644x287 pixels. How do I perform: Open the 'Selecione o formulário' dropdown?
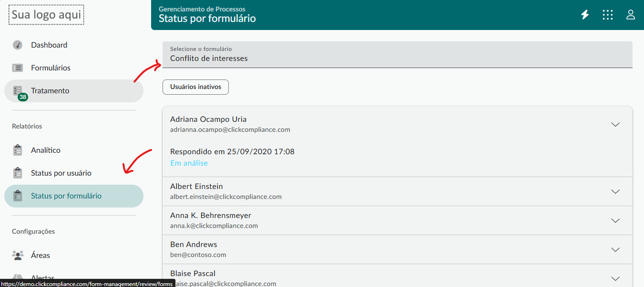click(398, 54)
